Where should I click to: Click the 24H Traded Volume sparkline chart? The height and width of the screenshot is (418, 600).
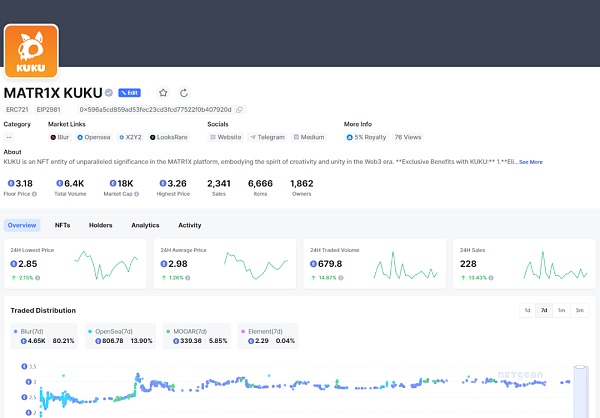pyautogui.click(x=406, y=265)
